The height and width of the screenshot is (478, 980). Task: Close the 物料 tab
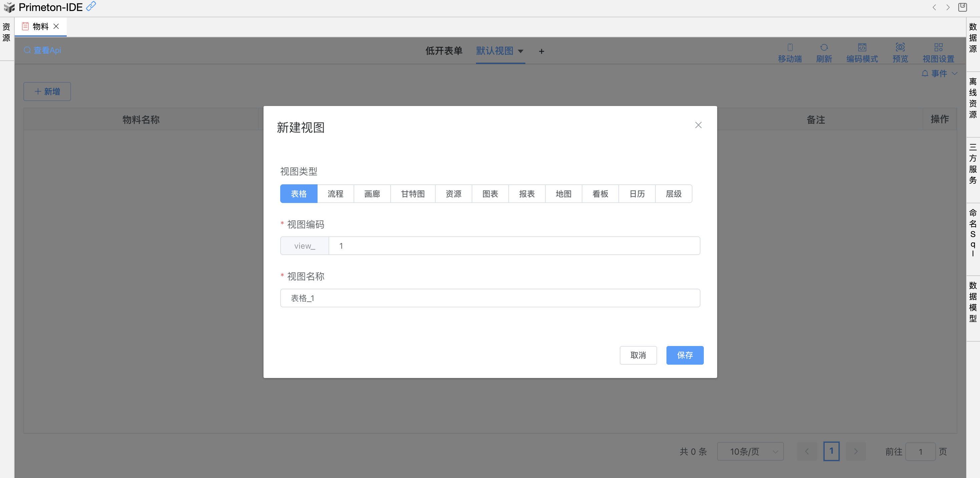click(x=56, y=26)
